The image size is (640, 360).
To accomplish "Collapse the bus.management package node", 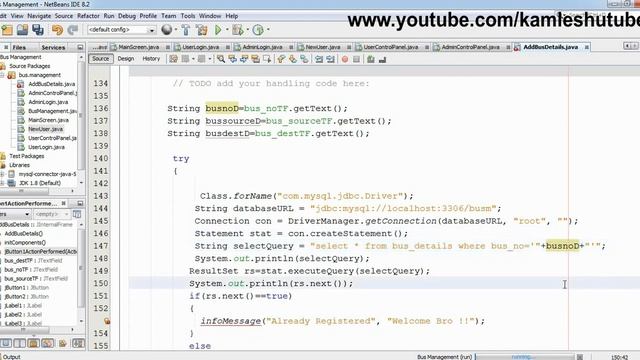I will point(2,75).
